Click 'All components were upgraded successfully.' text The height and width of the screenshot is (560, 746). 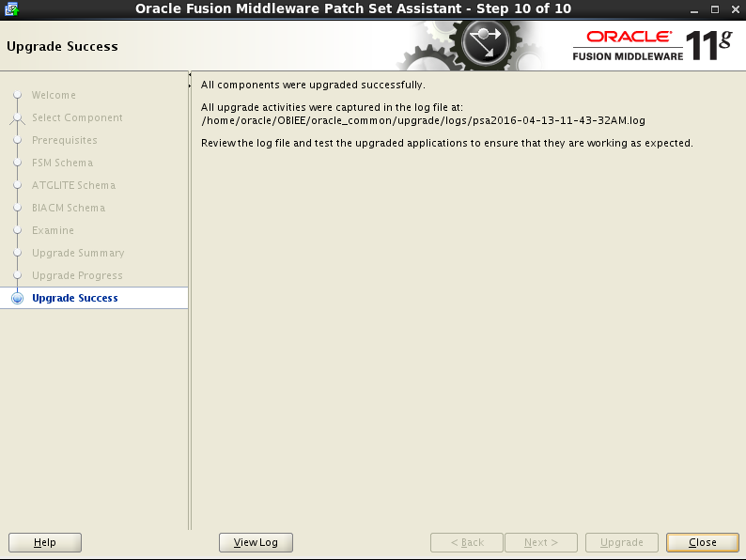pyautogui.click(x=313, y=85)
